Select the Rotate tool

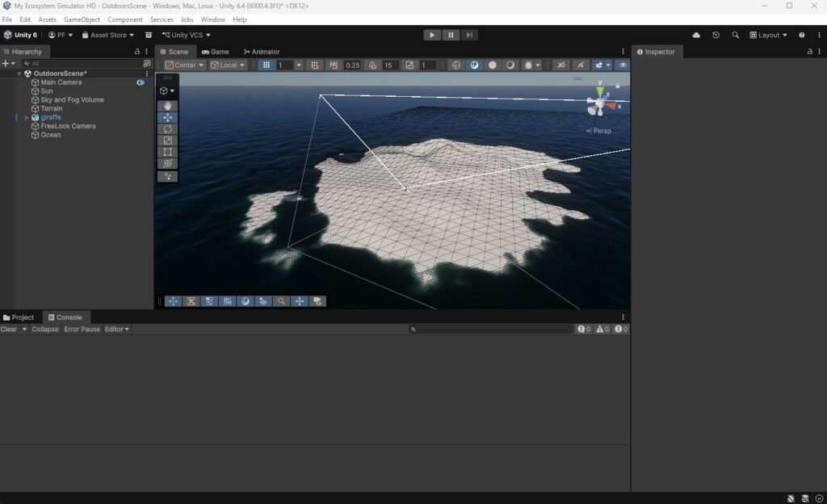[168, 129]
